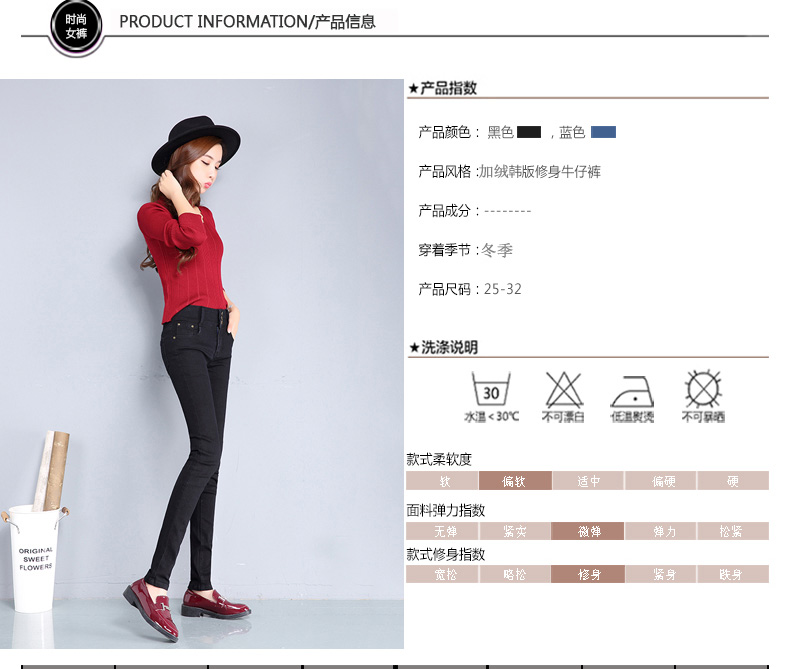Click the 硬 softness cell
Viewport: 790px width, 669px height.
tap(733, 481)
